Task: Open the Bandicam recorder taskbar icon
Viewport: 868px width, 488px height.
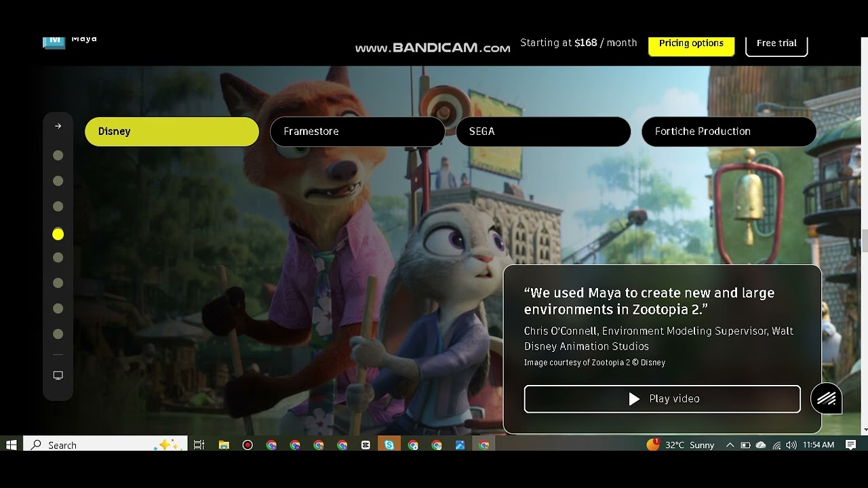Action: 248,445
